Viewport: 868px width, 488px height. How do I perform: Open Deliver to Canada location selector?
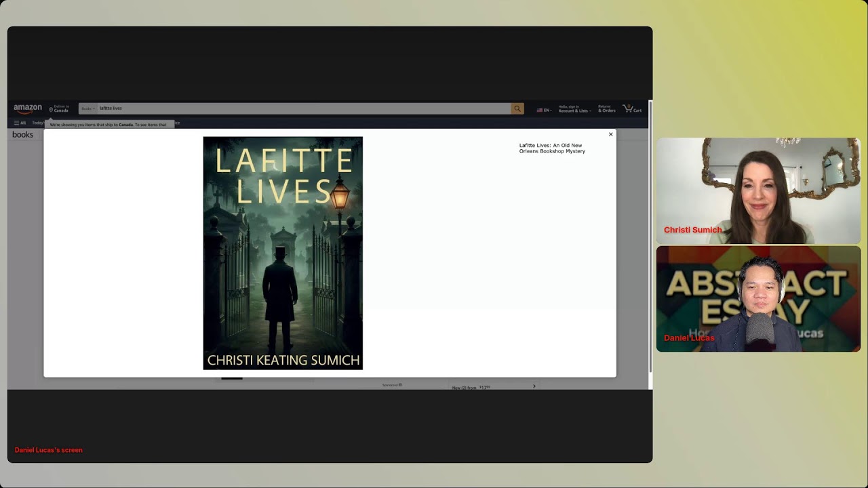[59, 108]
